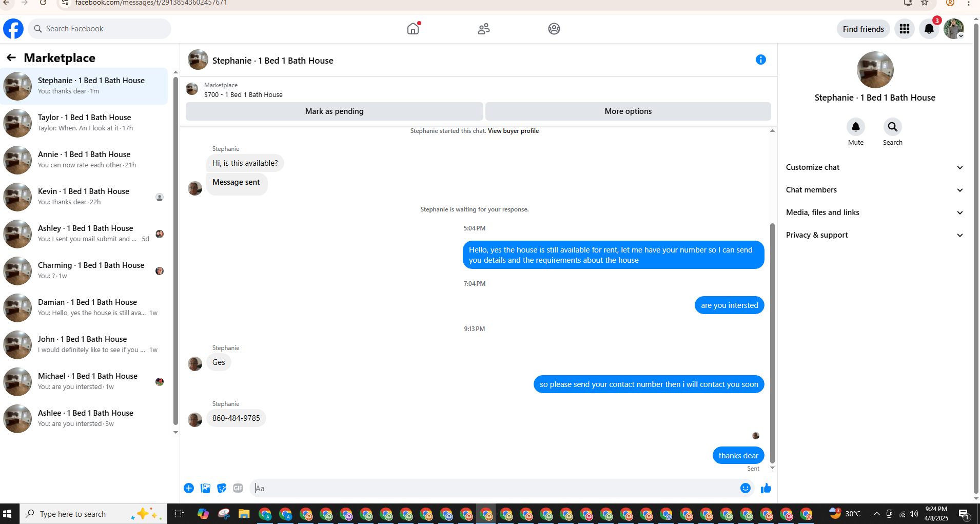Reload the browser page
Viewport: 980px width, 524px height.
coord(43,3)
